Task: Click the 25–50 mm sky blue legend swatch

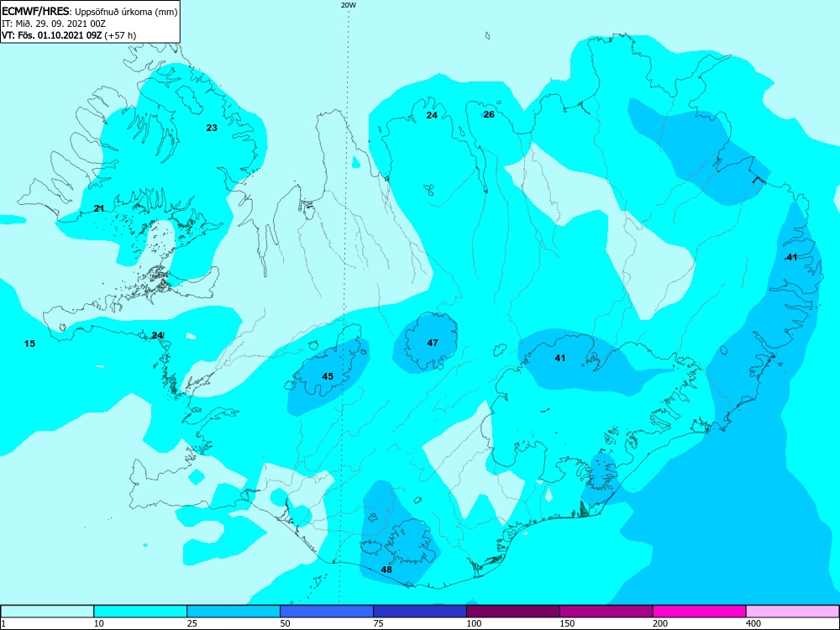Action: click(234, 612)
